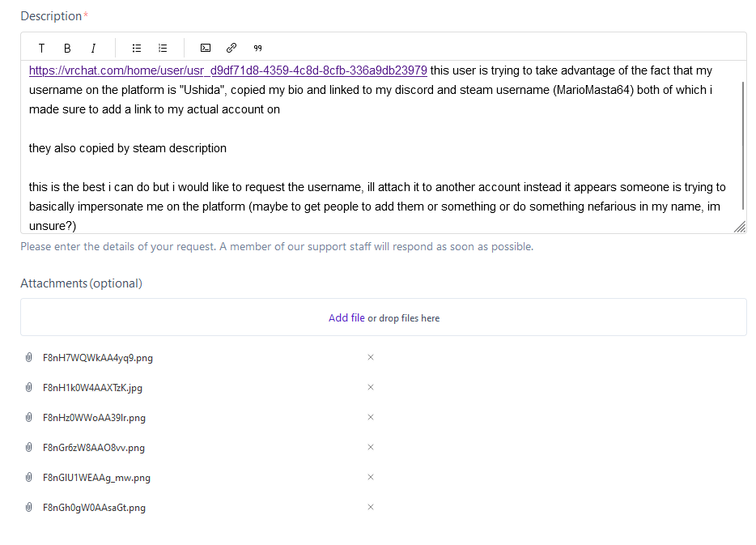Open attachment F8nGr6zW8AAO8vv.png
This screenshot has height=545, width=756.
pyautogui.click(x=94, y=448)
